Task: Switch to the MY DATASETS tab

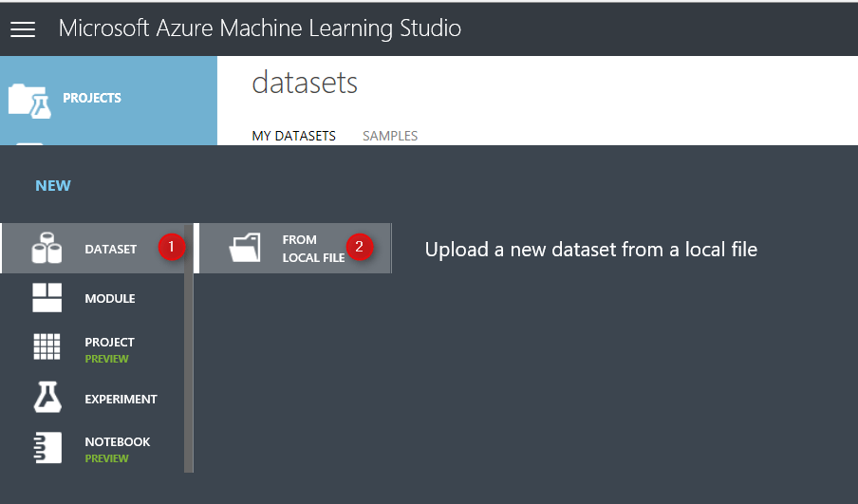Action: click(293, 136)
